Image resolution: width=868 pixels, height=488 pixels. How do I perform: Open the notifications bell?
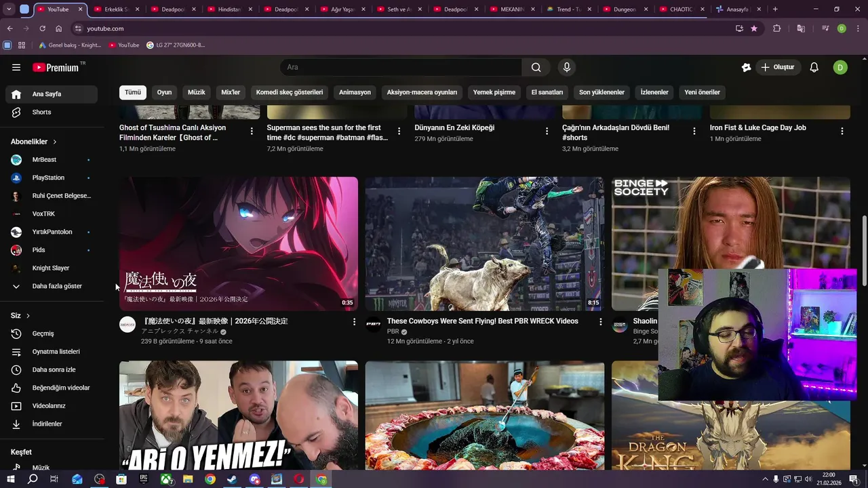(814, 67)
